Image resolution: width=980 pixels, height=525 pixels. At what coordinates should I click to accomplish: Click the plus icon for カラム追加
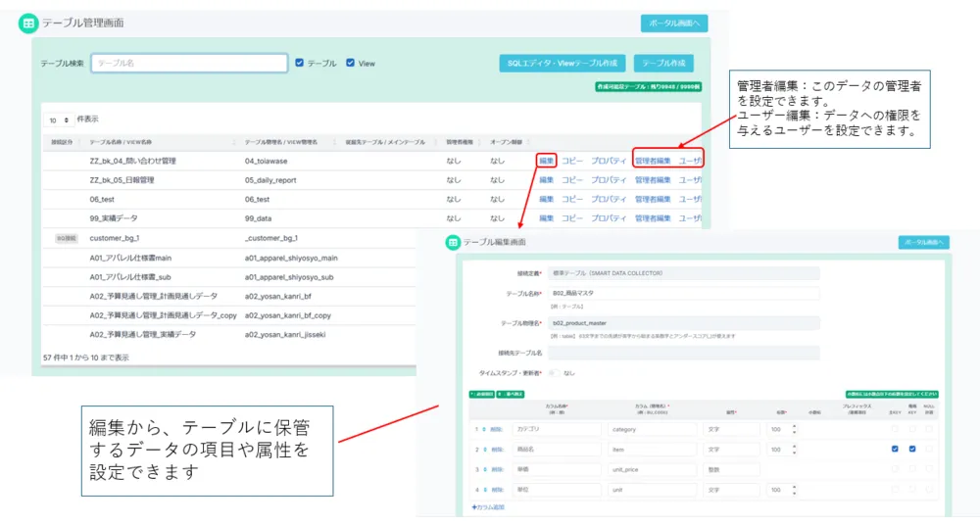[474, 507]
